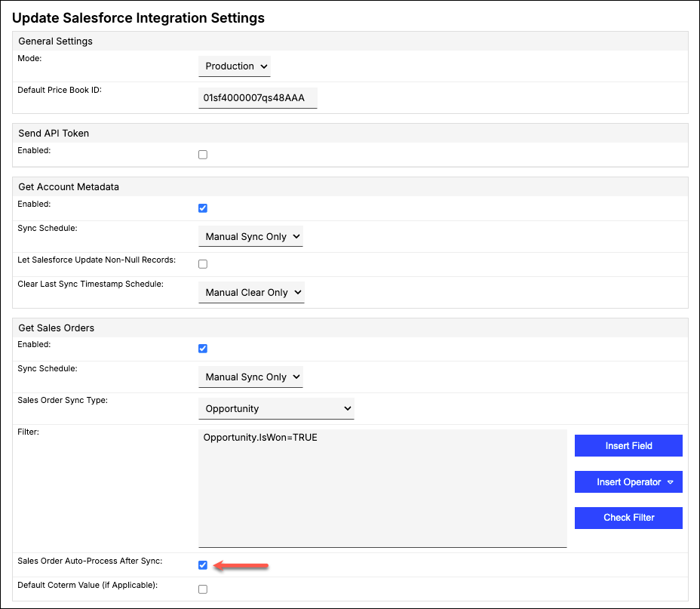Toggle Let Salesforce Update Non-Null Records checkbox
Viewport: 700px width, 609px height.
point(203,264)
